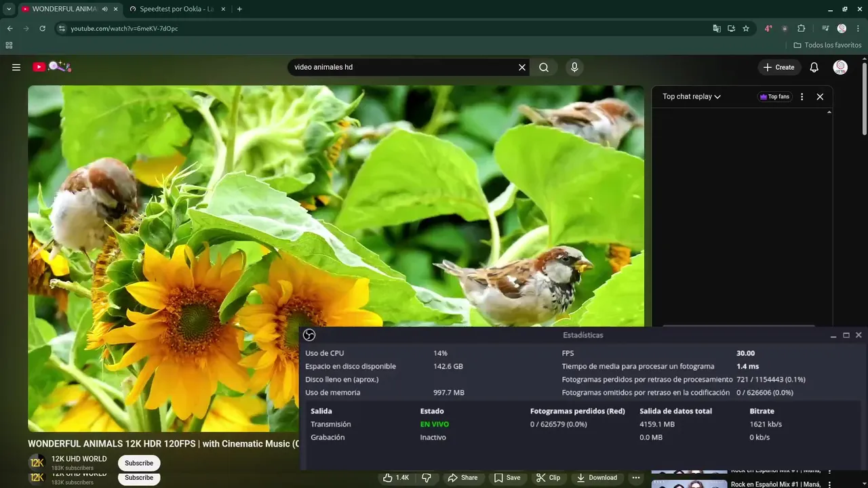
Task: Clear the search text with X
Action: tap(522, 67)
